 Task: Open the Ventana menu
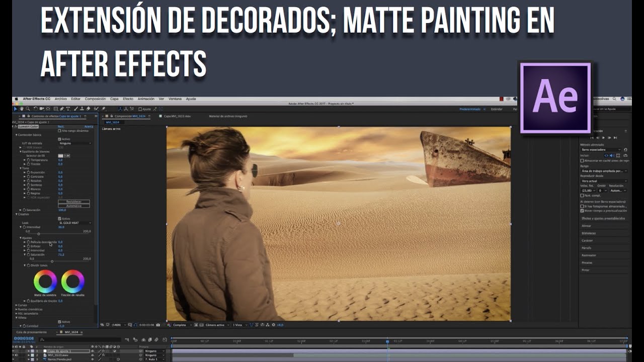(x=175, y=99)
